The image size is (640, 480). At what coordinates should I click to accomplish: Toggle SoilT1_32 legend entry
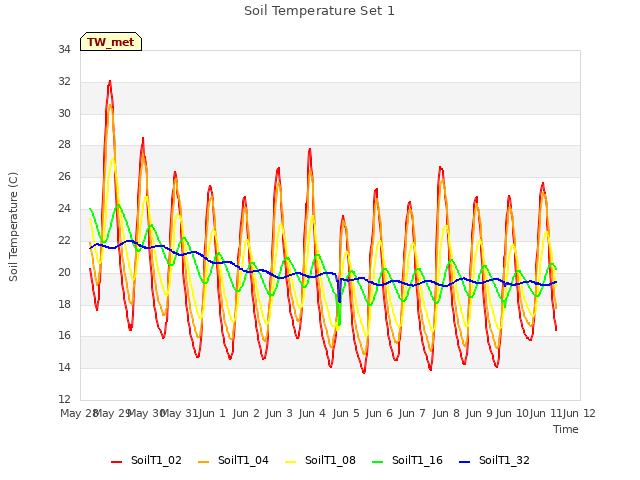click(494, 460)
